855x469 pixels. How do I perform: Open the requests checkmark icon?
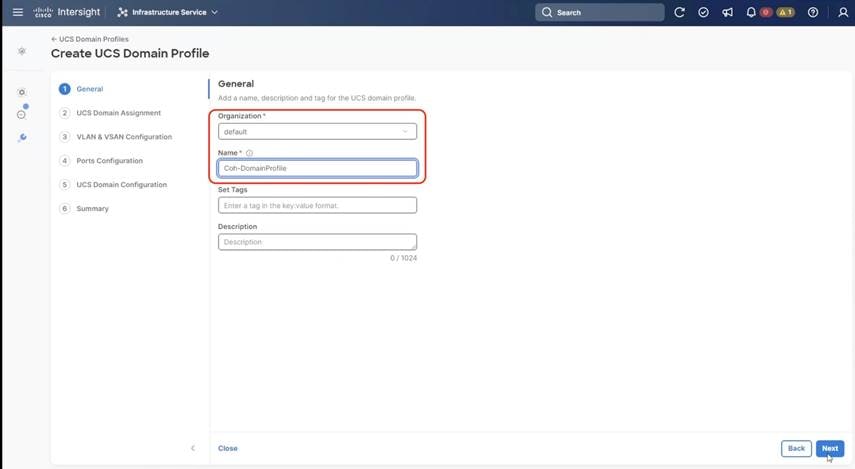click(x=703, y=12)
